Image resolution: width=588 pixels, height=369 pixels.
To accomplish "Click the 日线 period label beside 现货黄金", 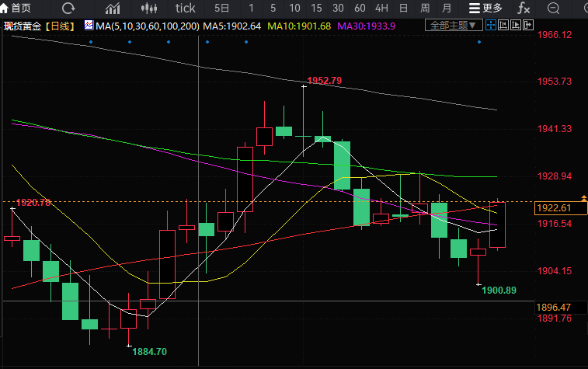I will (x=59, y=26).
